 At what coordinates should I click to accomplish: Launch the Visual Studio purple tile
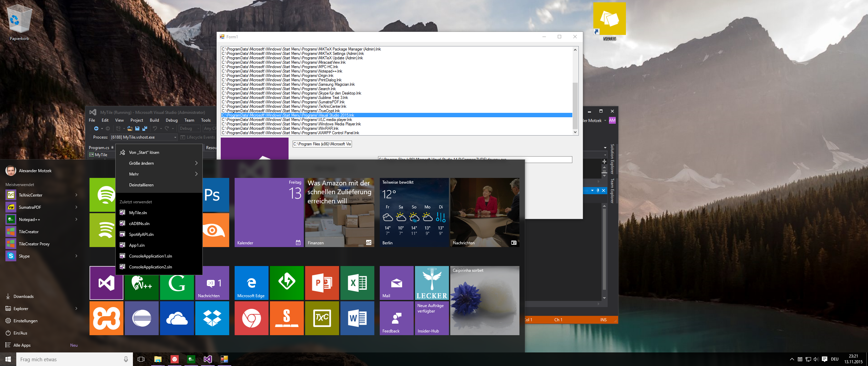[106, 283]
